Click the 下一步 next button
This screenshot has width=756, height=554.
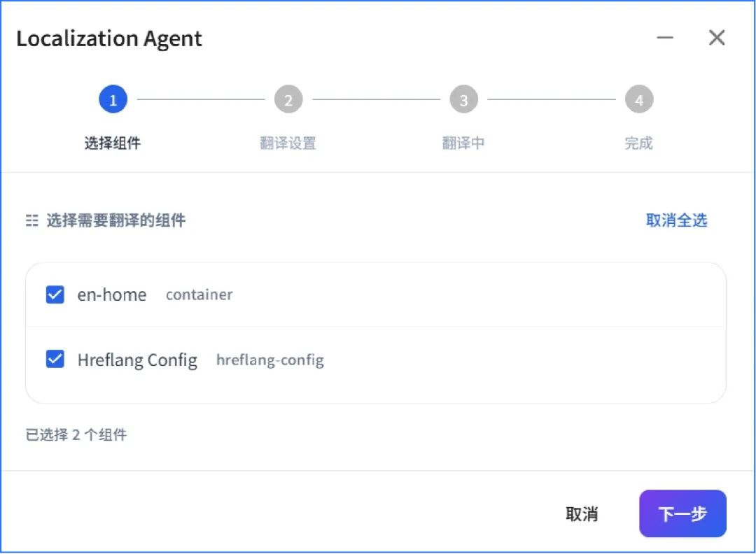pos(682,513)
